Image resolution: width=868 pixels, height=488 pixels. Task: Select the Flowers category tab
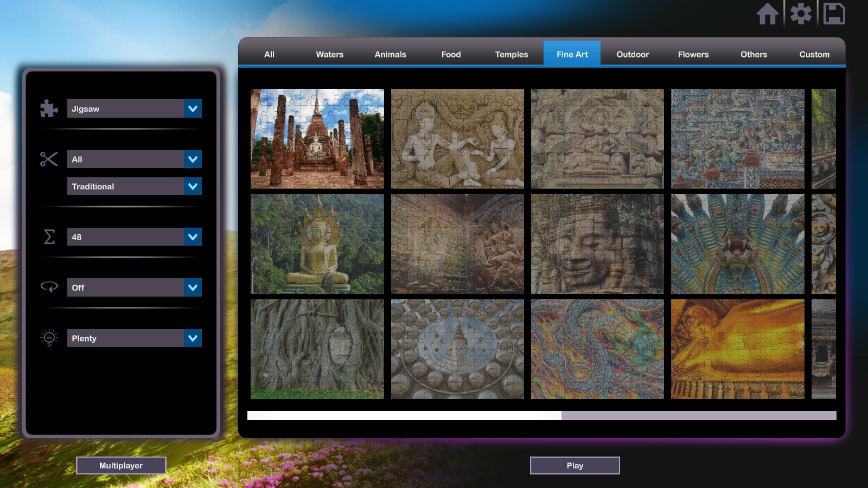pos(693,54)
